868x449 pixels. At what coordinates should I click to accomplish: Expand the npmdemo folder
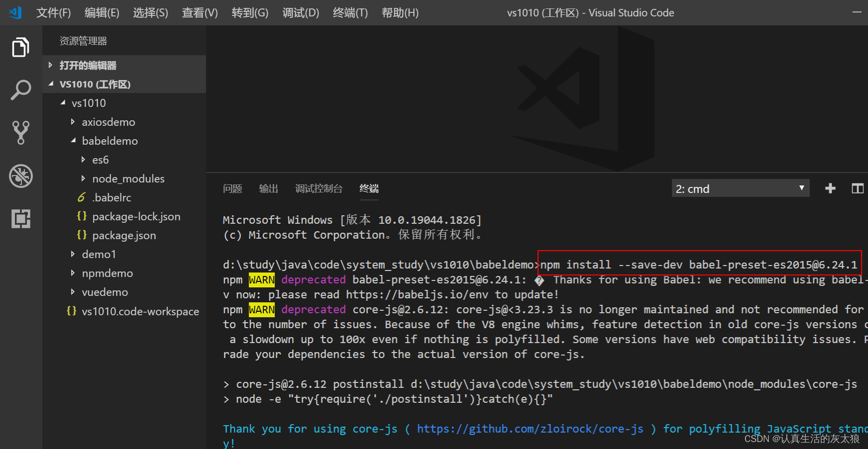click(x=73, y=273)
